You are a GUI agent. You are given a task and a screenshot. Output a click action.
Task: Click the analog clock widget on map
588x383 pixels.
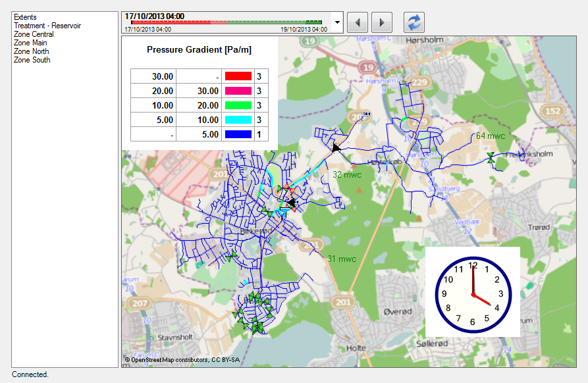(472, 292)
